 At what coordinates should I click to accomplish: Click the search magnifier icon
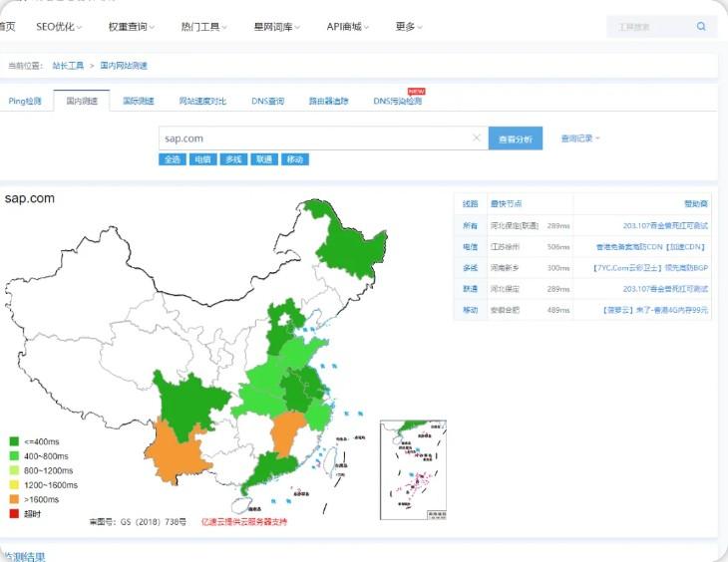701,27
